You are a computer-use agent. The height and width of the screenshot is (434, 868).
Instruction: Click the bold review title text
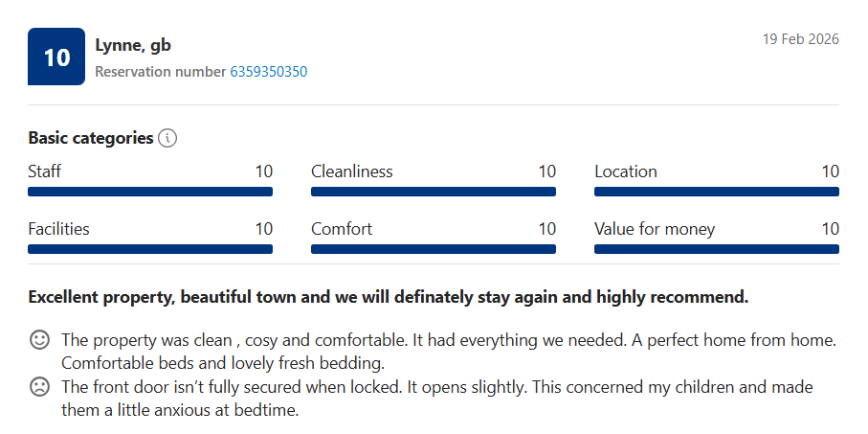(x=388, y=297)
